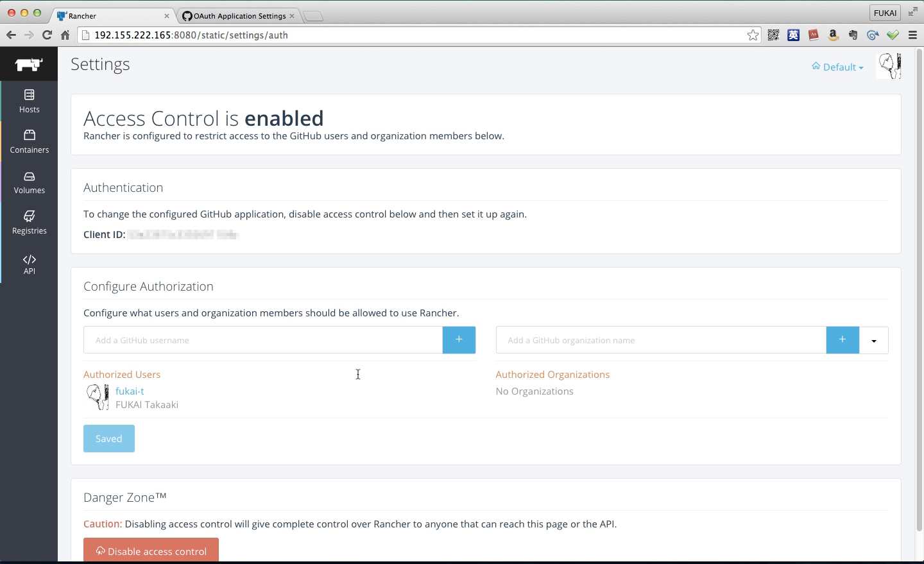Open organization dropdown caret

pos(874,341)
